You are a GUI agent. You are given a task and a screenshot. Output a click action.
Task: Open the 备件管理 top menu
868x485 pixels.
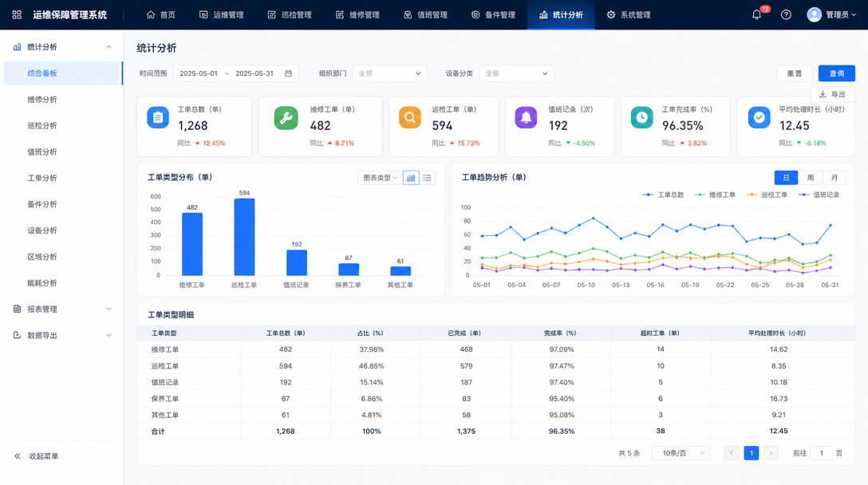click(x=493, y=15)
